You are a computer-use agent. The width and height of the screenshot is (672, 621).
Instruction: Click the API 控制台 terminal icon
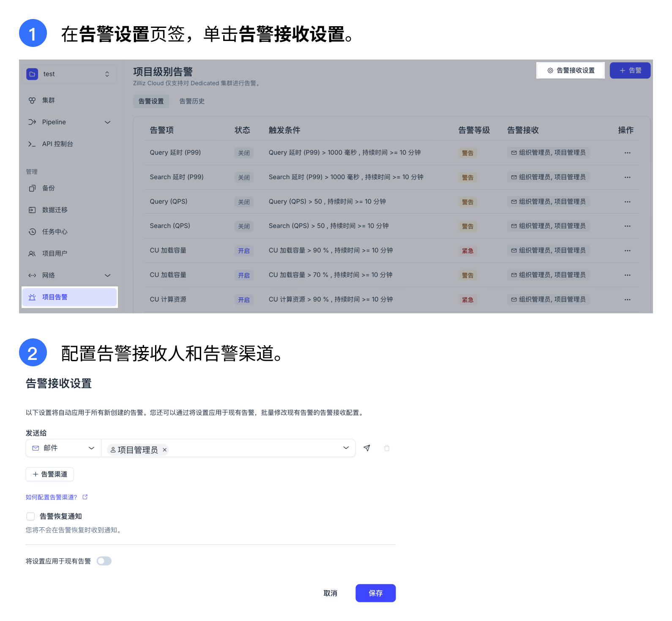(x=32, y=144)
